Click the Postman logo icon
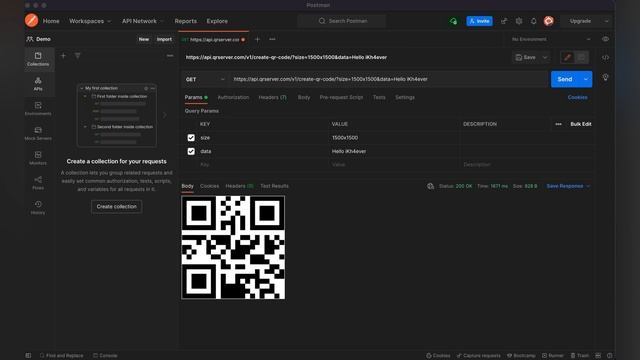This screenshot has width=640, height=360. tap(31, 20)
